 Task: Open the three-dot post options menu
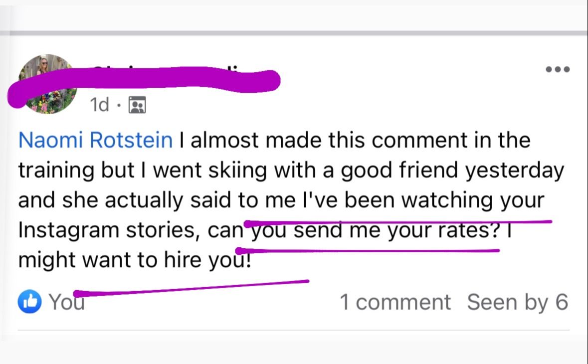click(x=558, y=70)
